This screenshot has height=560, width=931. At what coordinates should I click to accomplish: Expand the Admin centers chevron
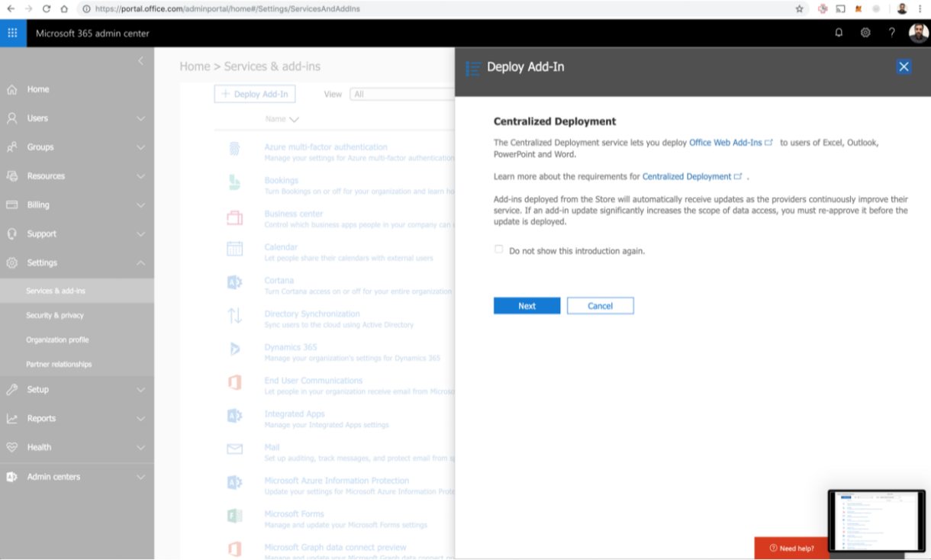coord(140,477)
